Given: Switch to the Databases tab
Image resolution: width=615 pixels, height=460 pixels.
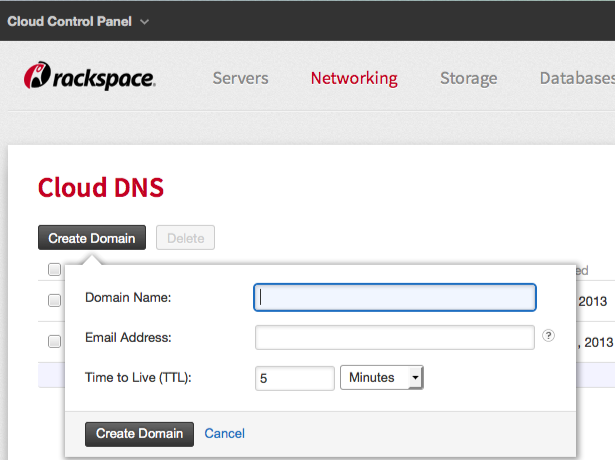Looking at the screenshot, I should [577, 78].
